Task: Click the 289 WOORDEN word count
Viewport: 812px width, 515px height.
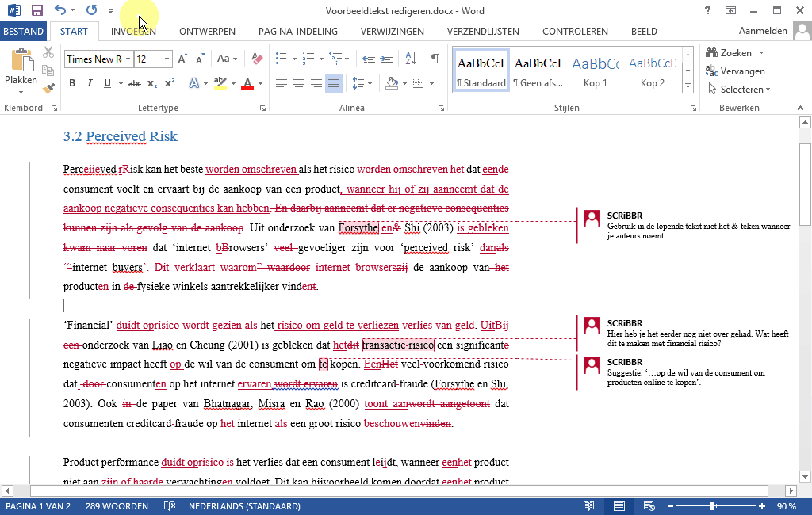Action: pyautogui.click(x=117, y=505)
